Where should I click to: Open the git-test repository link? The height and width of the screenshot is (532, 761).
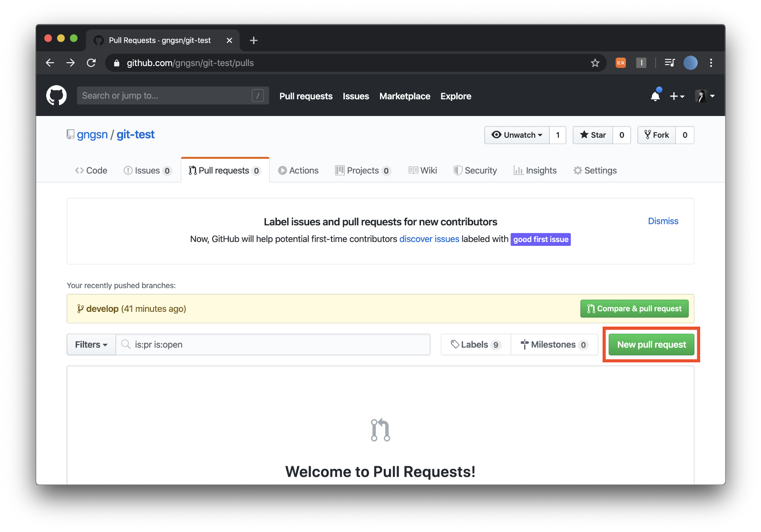click(x=136, y=135)
